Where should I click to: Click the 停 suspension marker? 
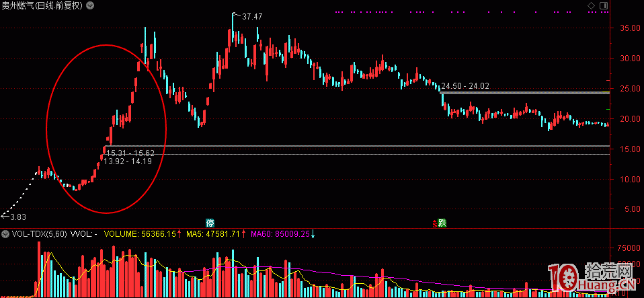pyautogui.click(x=210, y=223)
